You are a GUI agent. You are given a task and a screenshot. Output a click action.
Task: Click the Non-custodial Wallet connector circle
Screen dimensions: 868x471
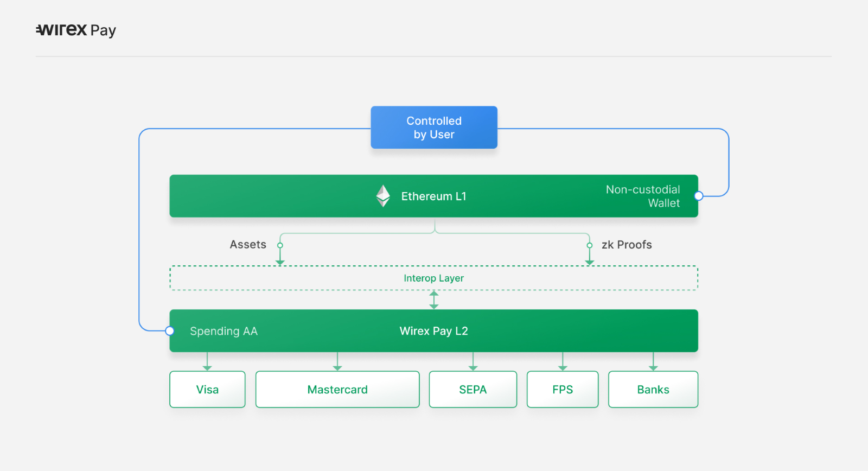point(699,196)
